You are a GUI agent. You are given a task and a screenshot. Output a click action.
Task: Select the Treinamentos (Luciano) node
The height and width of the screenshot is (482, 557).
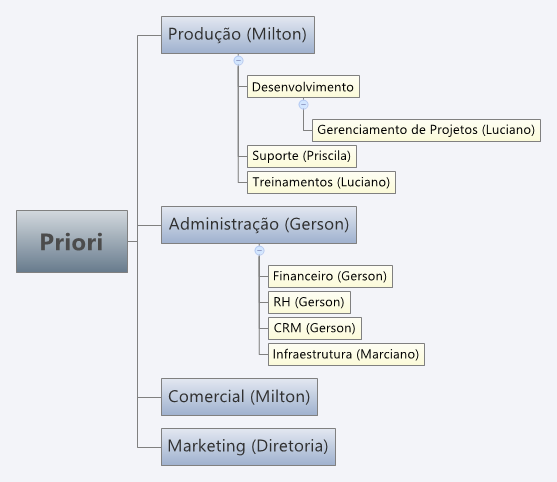click(x=321, y=182)
